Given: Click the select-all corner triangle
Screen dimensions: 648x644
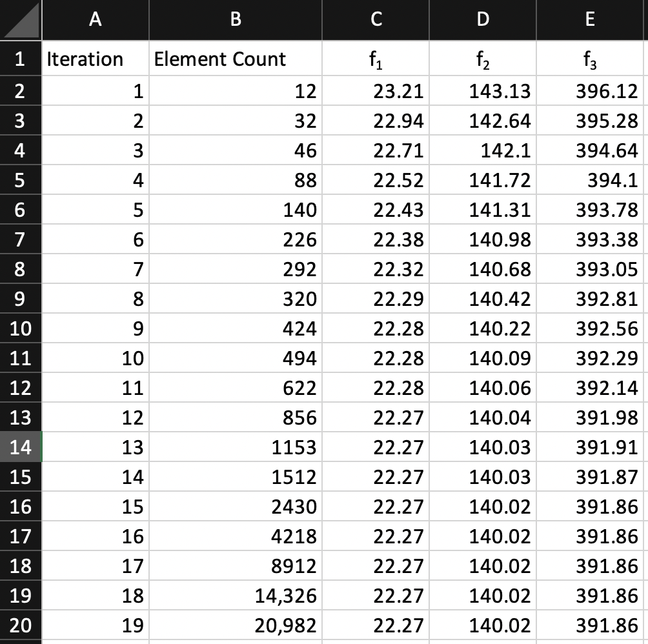Looking at the screenshot, I should [x=20, y=20].
